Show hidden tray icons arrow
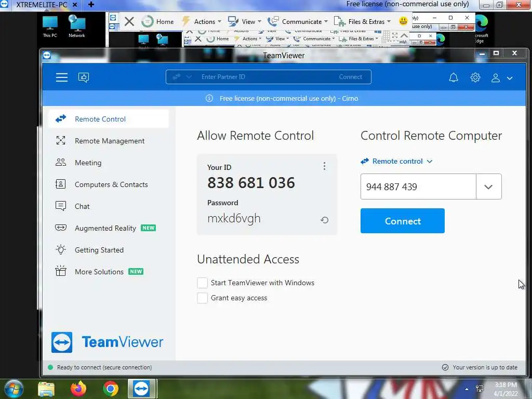 [x=467, y=389]
